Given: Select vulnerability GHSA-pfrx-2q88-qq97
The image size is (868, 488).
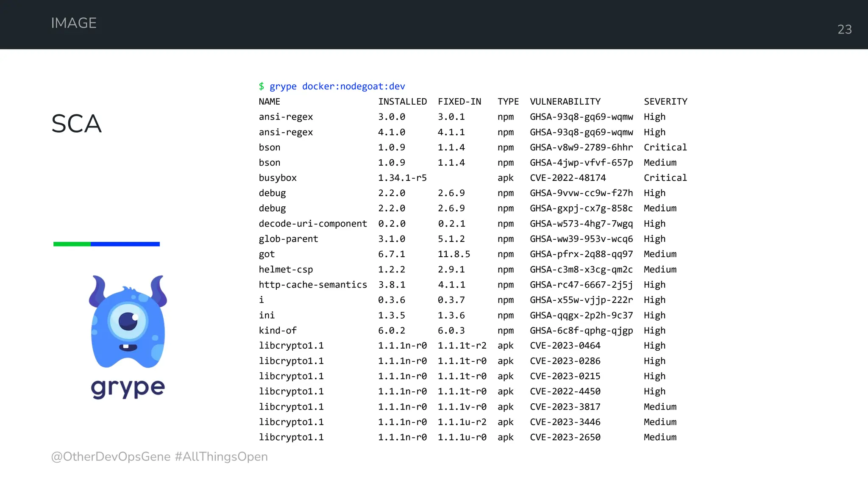Looking at the screenshot, I should 581,254.
